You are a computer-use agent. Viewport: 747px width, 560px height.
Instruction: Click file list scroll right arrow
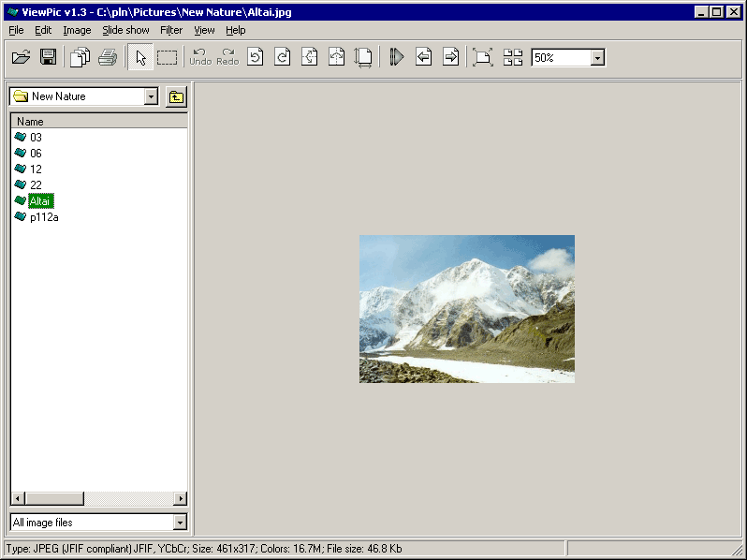click(180, 498)
